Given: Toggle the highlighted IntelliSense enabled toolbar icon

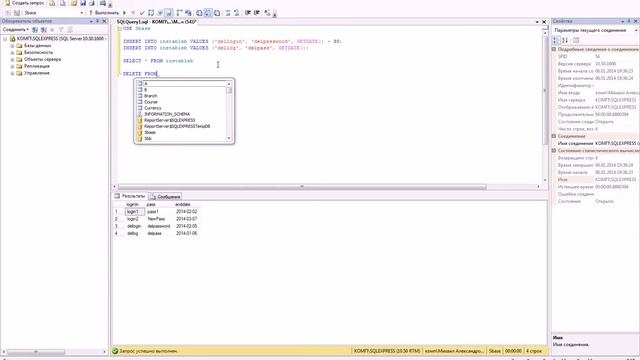Looking at the screenshot, I should click(x=169, y=13).
